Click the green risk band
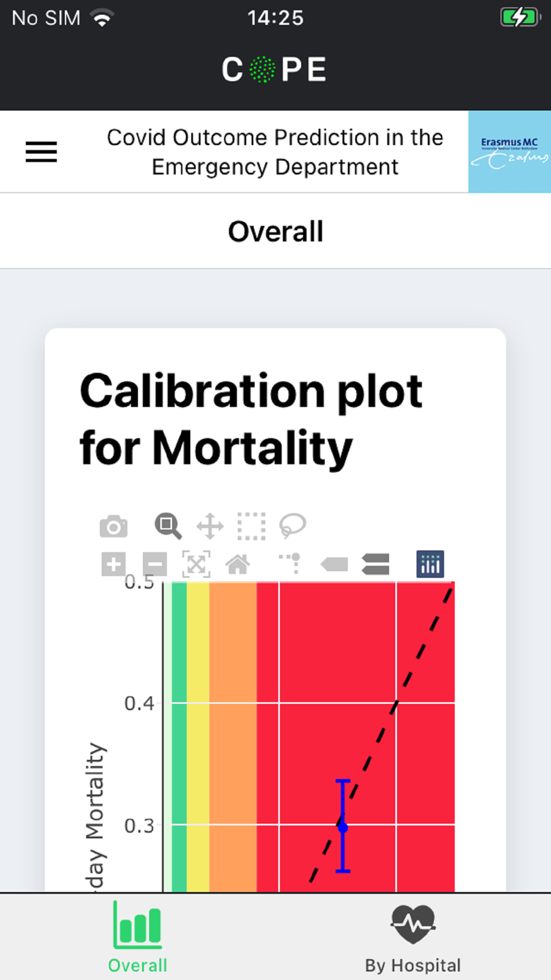The height and width of the screenshot is (980, 551). coord(179,736)
